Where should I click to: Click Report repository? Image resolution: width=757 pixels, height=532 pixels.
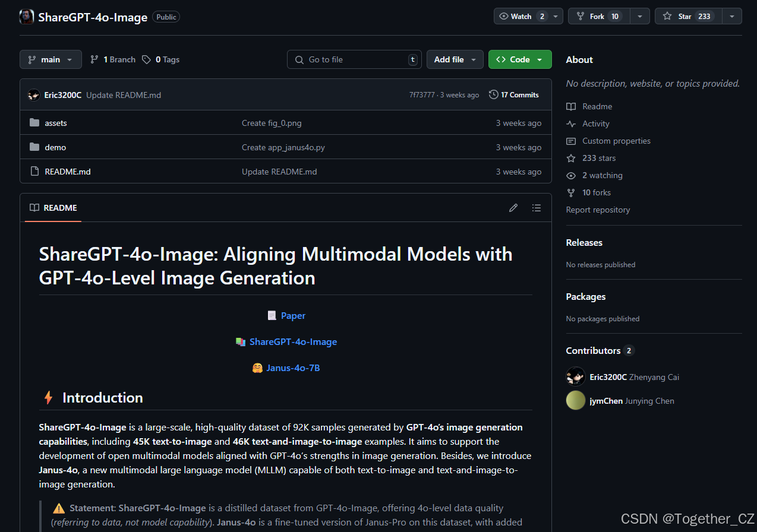pos(598,210)
